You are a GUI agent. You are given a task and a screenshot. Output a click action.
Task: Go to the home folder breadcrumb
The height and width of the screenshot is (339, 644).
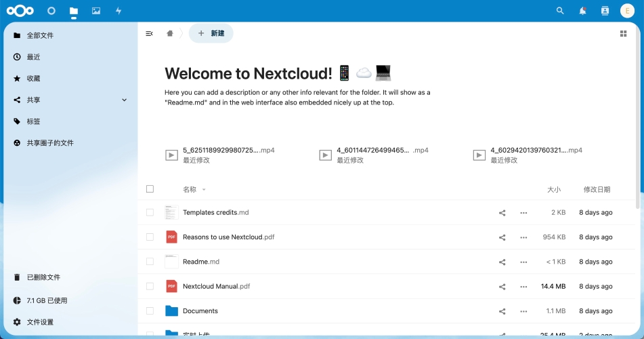170,33
